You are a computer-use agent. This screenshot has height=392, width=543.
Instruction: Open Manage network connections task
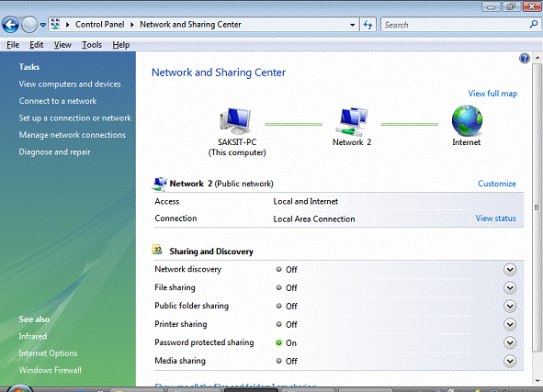(x=72, y=135)
